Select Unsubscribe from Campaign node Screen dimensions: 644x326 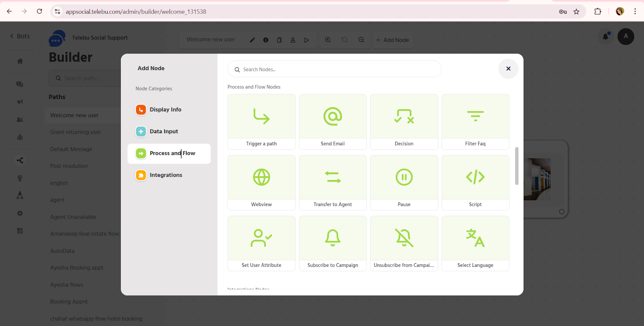coord(404,243)
